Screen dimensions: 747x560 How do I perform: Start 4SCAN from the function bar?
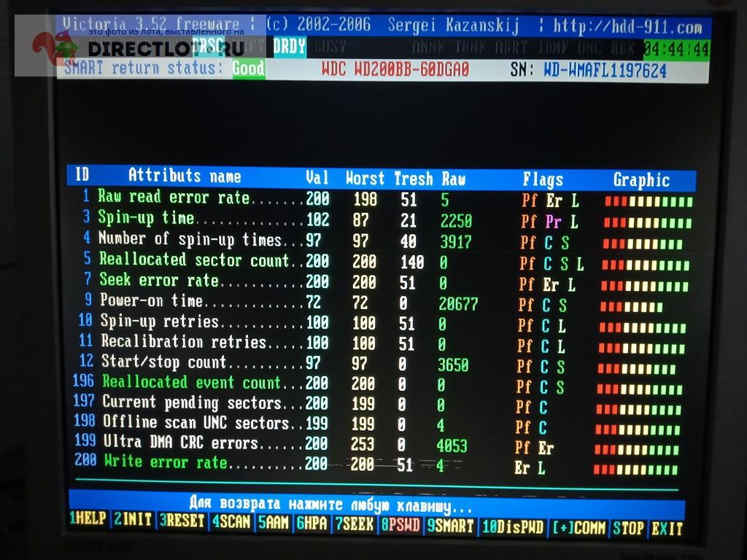[231, 521]
